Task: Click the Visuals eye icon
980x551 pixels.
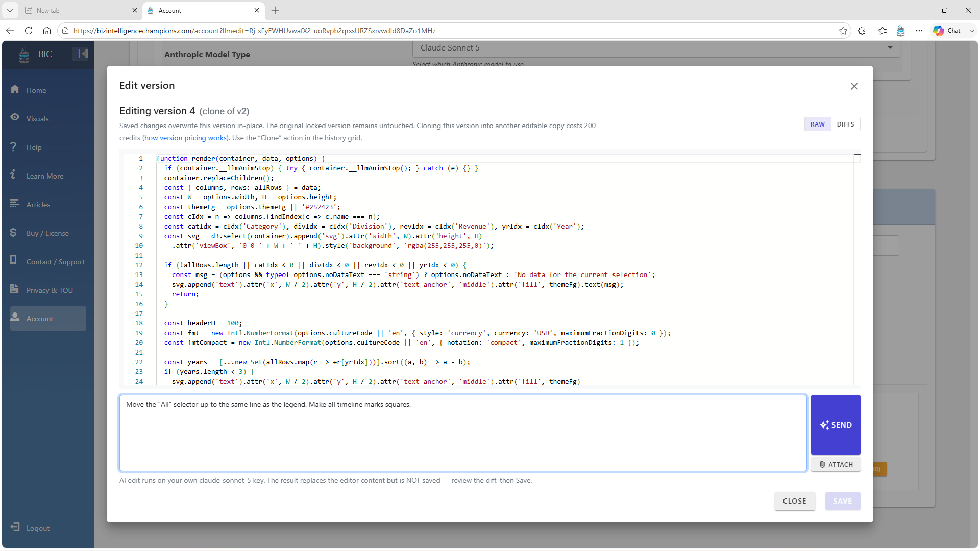Action: pos(15,117)
